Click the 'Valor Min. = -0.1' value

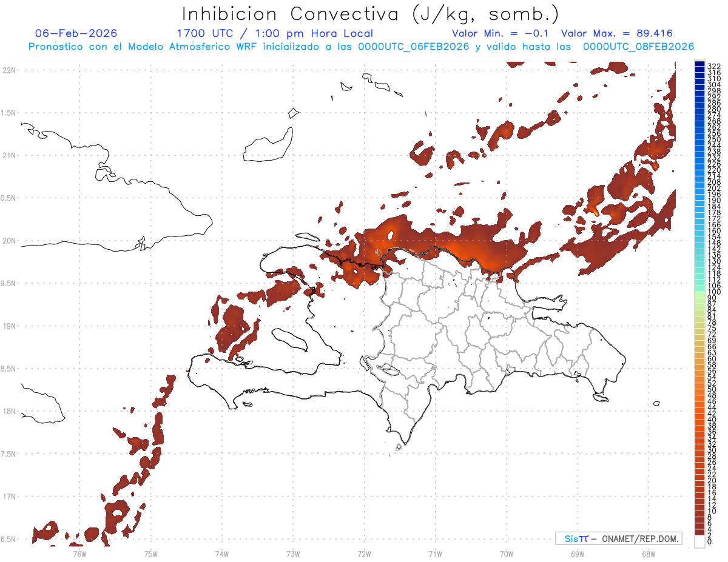click(x=500, y=33)
